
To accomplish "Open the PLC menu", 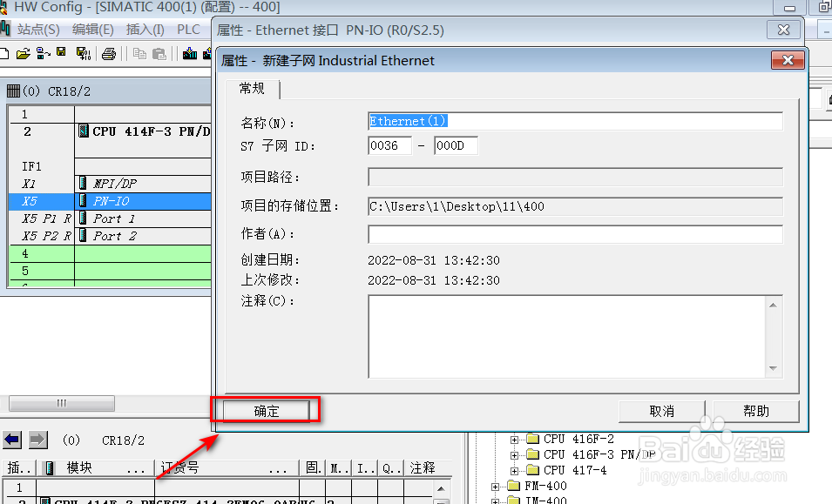I will [188, 29].
